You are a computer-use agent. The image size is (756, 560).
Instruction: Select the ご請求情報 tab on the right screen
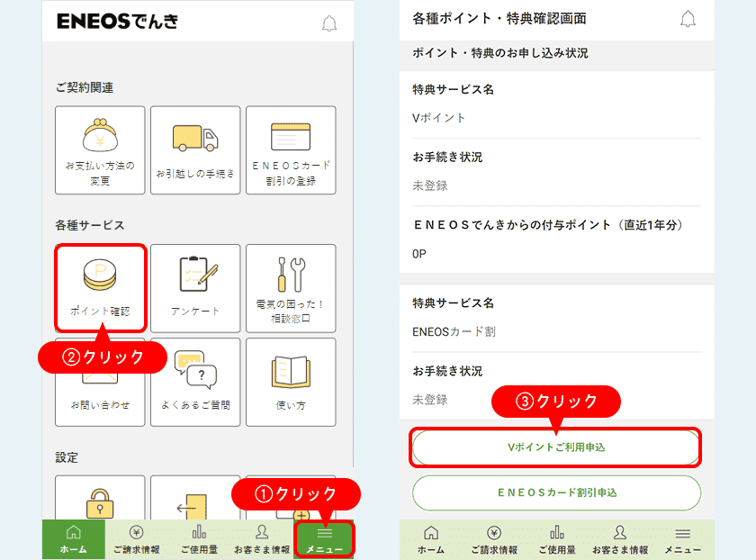point(494,539)
